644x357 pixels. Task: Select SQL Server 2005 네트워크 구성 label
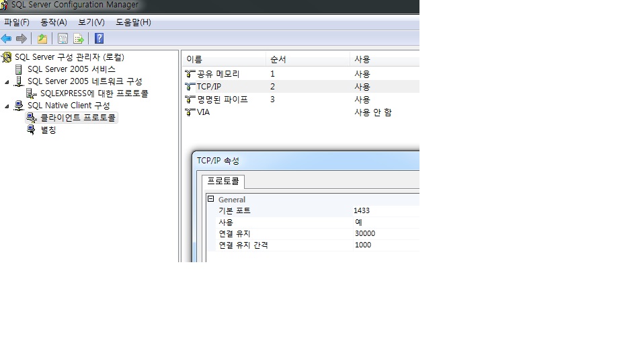85,81
